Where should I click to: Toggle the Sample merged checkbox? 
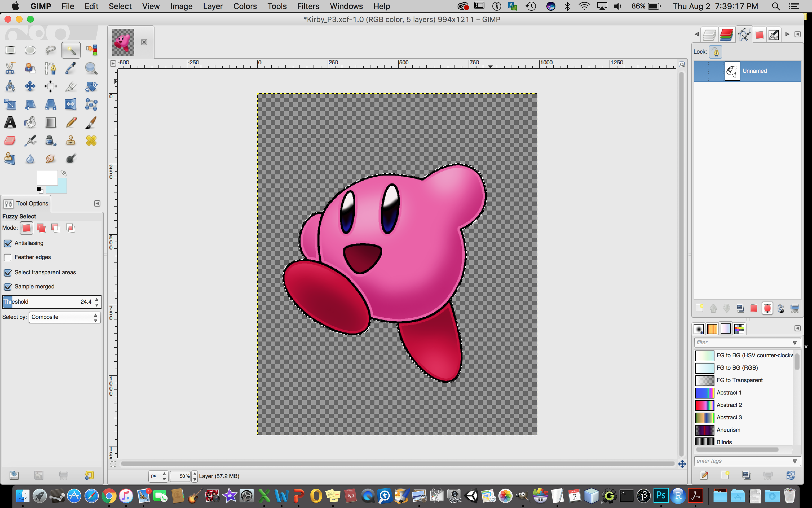[8, 287]
